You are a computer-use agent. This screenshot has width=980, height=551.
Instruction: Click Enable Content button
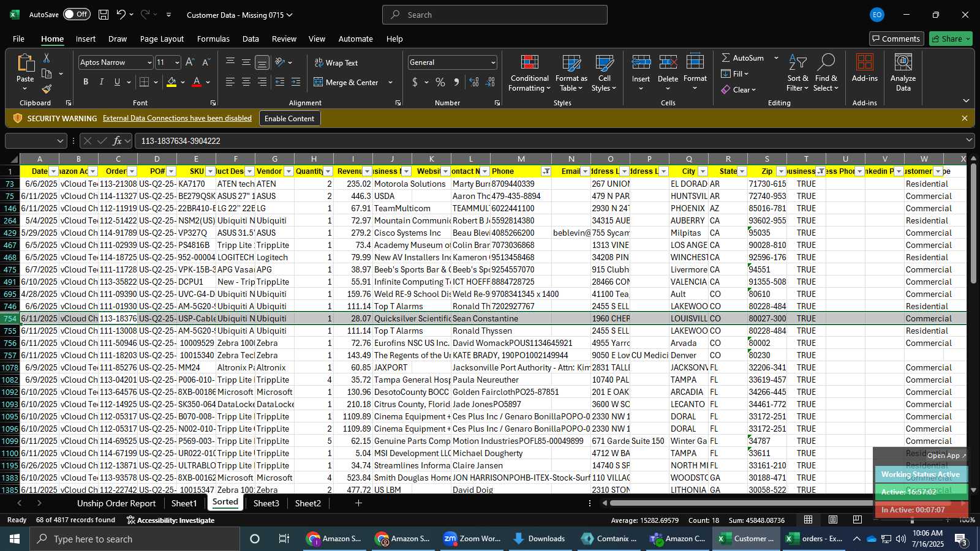(289, 118)
